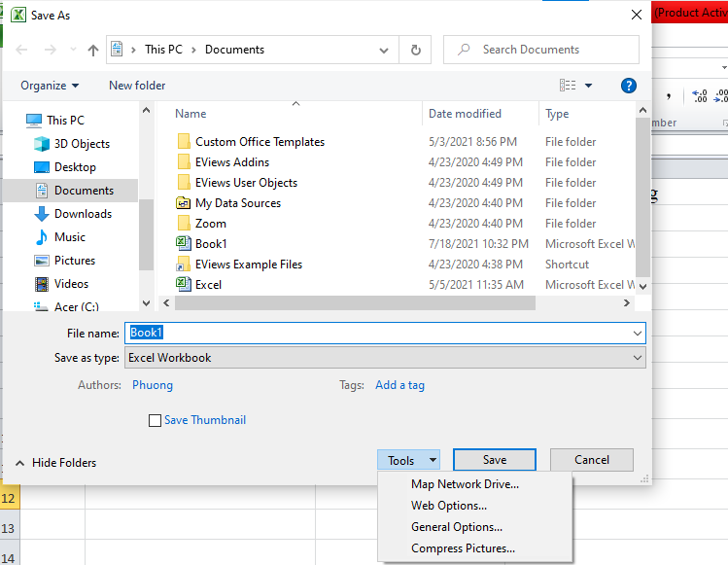
Task: Click Add a tag link
Action: 399,385
